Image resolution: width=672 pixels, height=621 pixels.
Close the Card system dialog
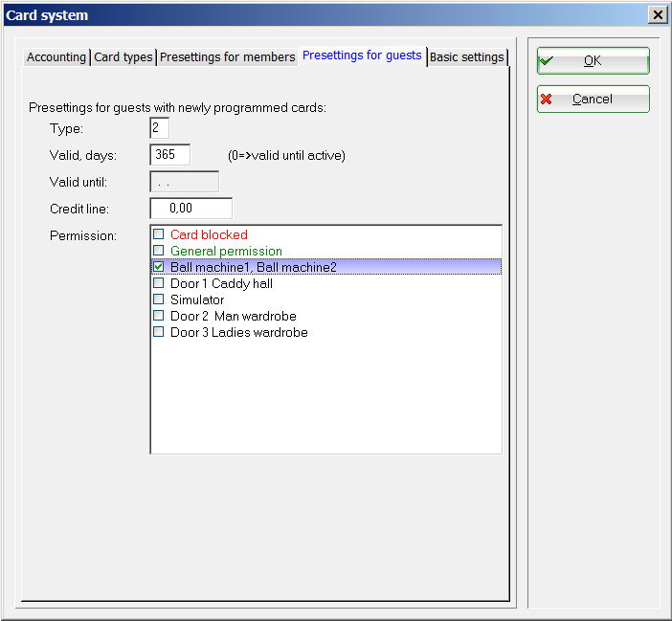658,15
